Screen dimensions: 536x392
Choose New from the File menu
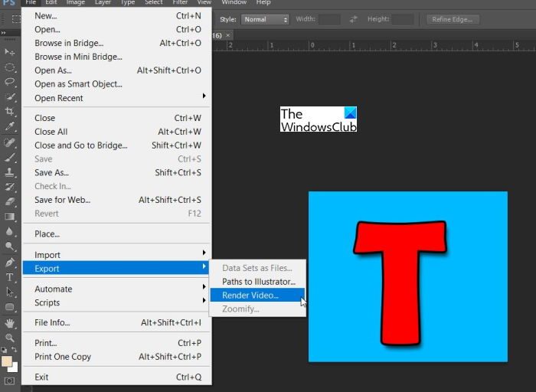116,16
